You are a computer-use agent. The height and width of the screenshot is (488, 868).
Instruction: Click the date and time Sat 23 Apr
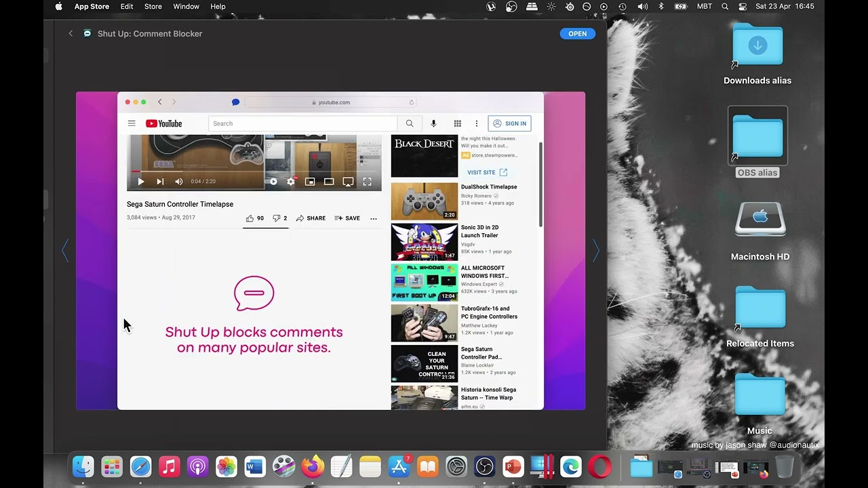[785, 7]
